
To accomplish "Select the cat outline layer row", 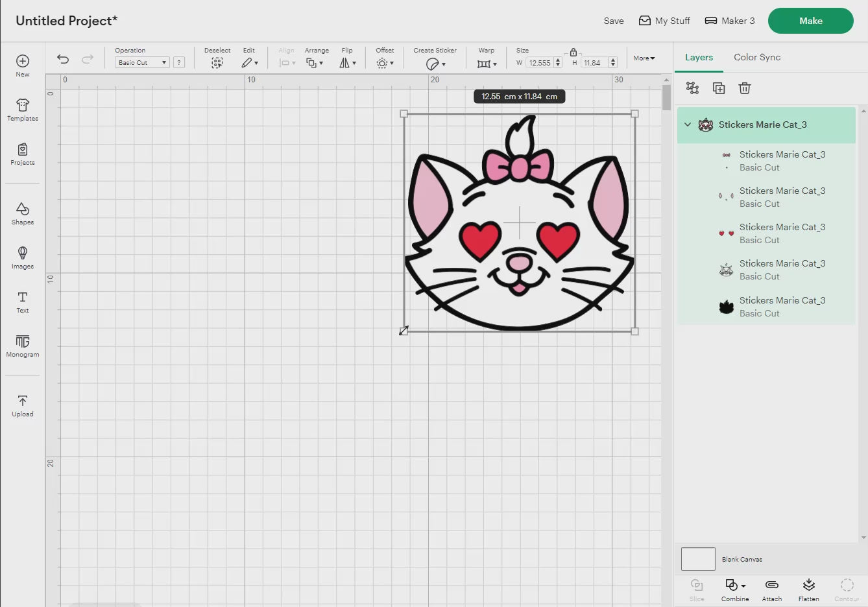I will point(766,270).
